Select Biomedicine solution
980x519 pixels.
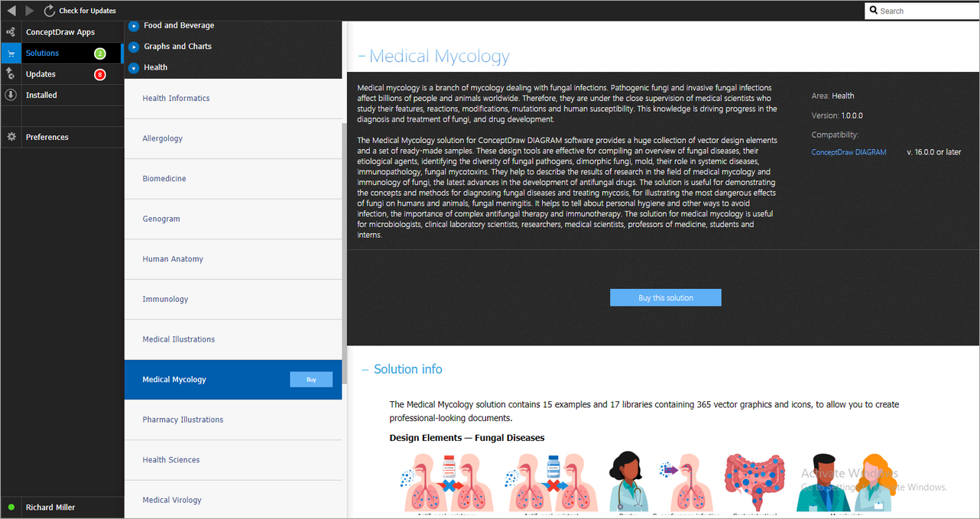coord(233,179)
